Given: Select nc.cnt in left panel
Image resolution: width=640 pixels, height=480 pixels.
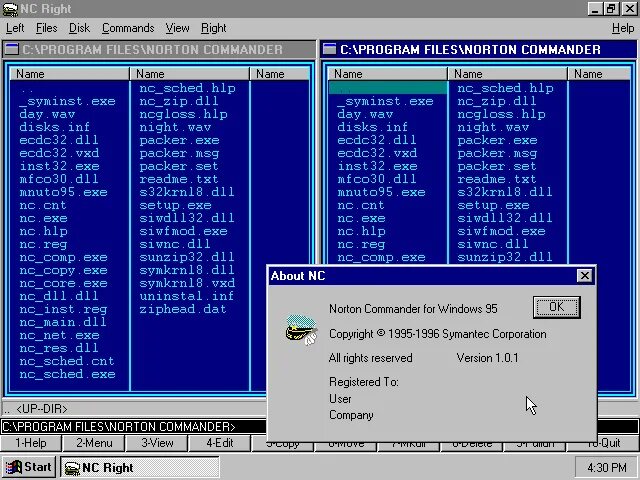Looking at the screenshot, I should (42, 205).
